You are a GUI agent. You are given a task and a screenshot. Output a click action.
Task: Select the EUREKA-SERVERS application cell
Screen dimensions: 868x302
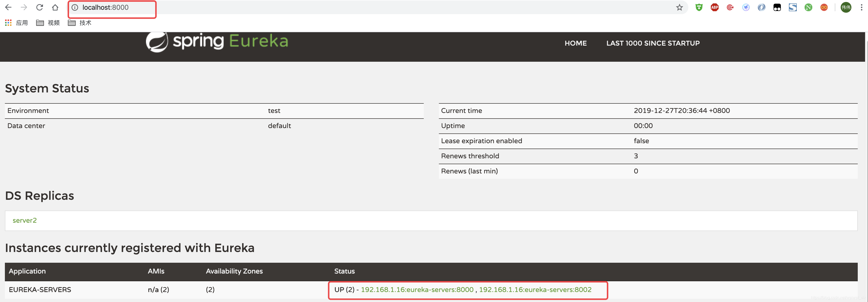point(40,290)
